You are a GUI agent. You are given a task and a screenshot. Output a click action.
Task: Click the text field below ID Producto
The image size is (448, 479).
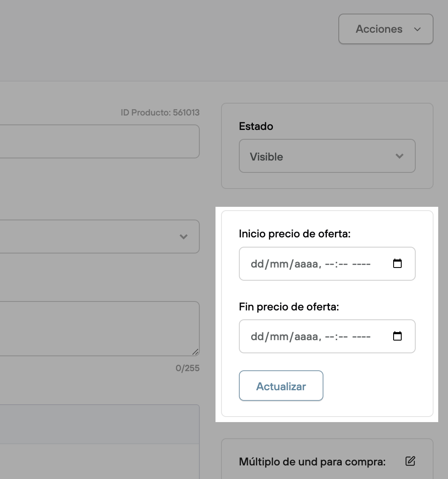pos(99,141)
